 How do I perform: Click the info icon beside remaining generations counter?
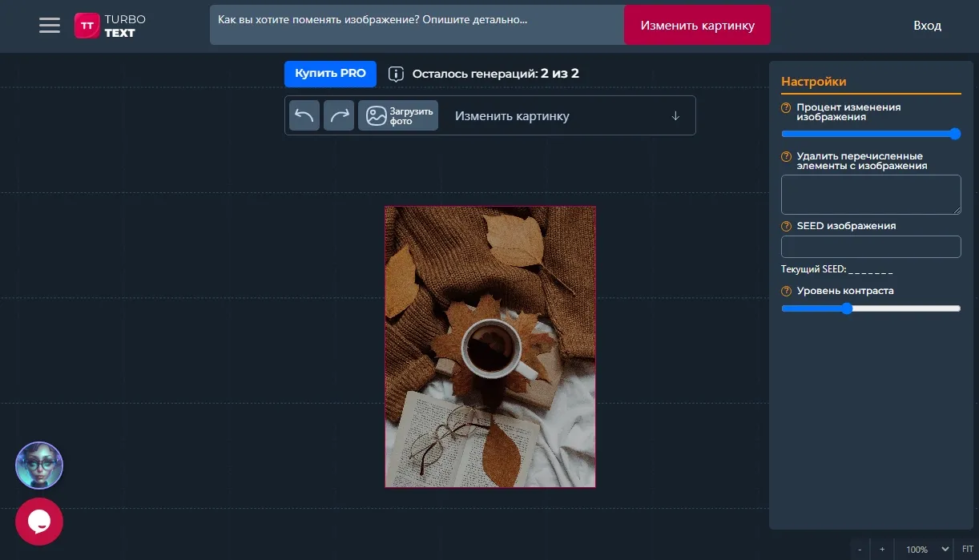coord(394,73)
